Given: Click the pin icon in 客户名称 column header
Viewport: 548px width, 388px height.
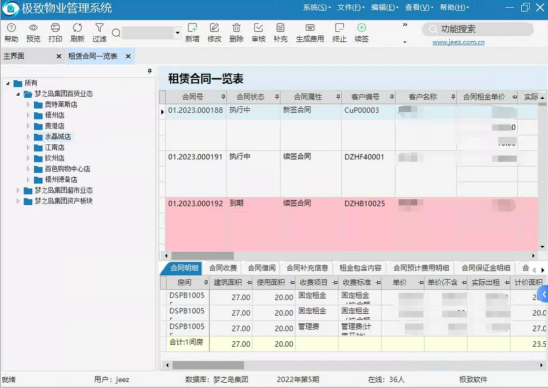Looking at the screenshot, I should (x=453, y=97).
